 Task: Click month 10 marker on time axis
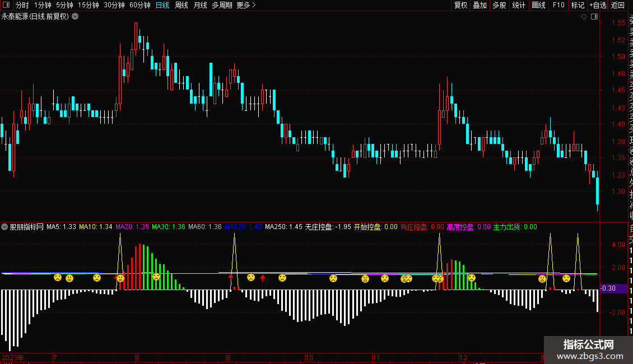tap(309, 358)
